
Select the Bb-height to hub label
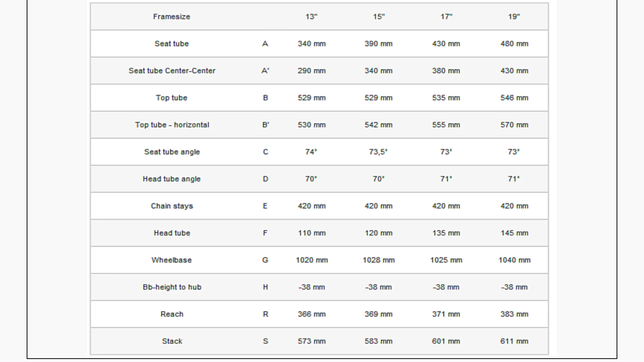coord(172,287)
